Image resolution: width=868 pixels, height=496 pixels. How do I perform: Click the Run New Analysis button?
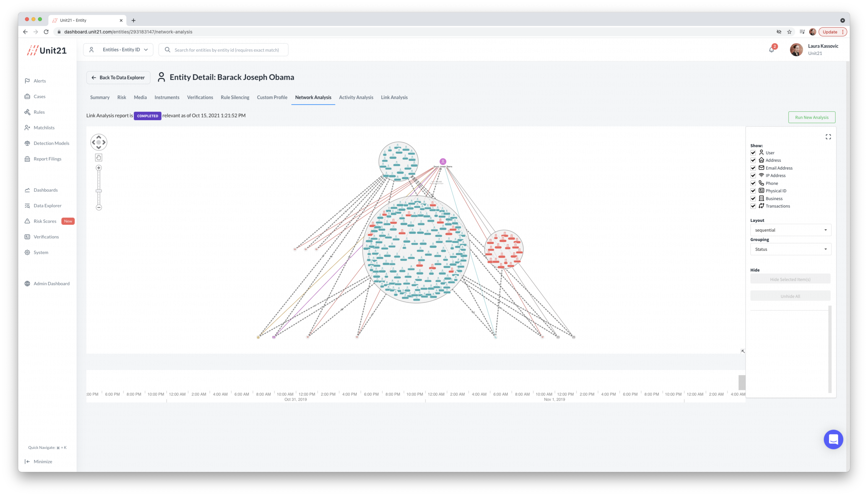[811, 117]
